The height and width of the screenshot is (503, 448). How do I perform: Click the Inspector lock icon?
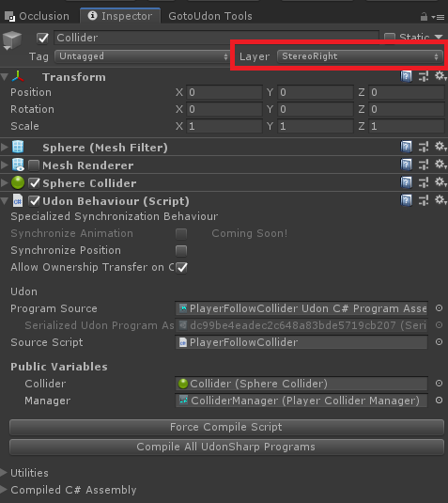tap(424, 17)
